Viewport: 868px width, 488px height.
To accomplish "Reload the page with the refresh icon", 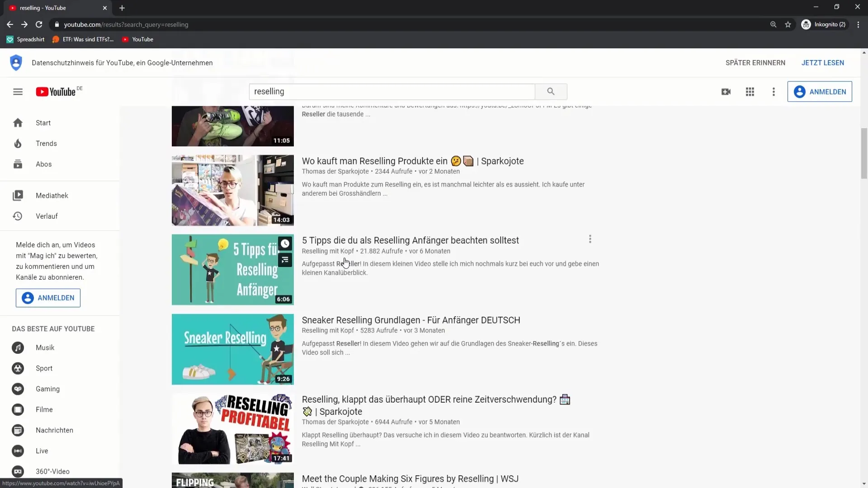I will coord(39,24).
